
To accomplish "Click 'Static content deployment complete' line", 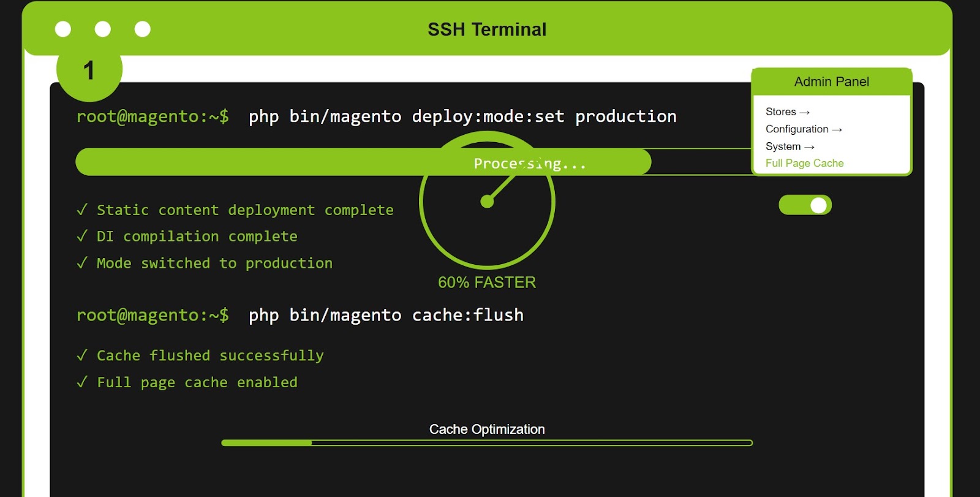I will point(245,210).
